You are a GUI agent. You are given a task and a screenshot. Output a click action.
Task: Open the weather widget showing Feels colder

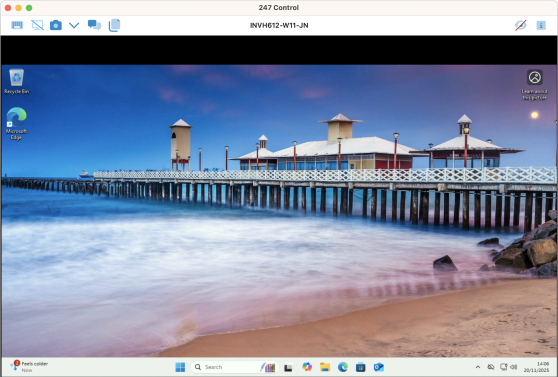pos(29,367)
